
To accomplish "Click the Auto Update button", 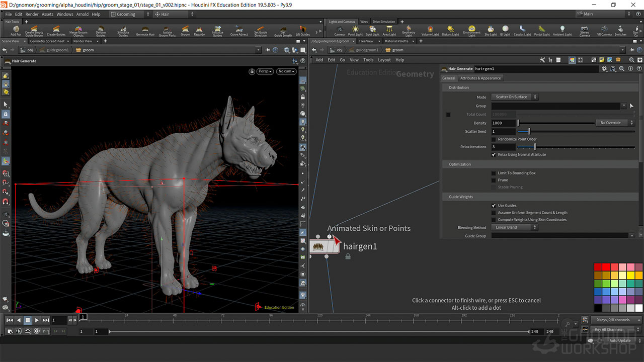I will click(x=620, y=340).
